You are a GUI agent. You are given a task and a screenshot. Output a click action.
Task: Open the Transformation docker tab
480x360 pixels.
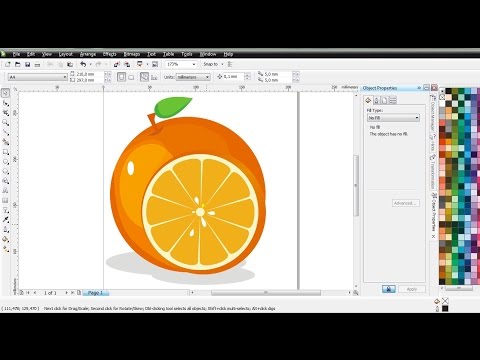point(433,171)
